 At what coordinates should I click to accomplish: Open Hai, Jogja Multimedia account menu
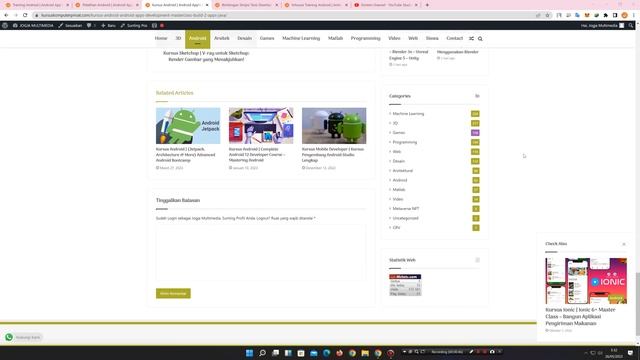[602, 25]
